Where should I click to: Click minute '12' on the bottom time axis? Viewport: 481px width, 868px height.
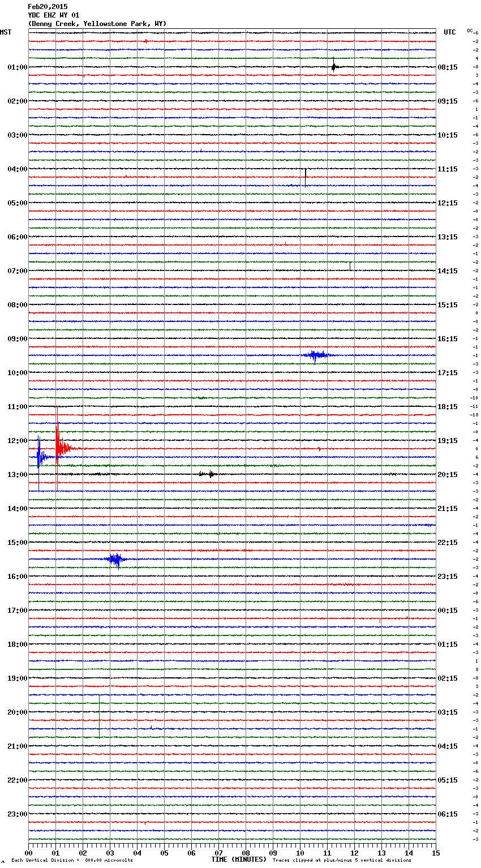(x=354, y=852)
